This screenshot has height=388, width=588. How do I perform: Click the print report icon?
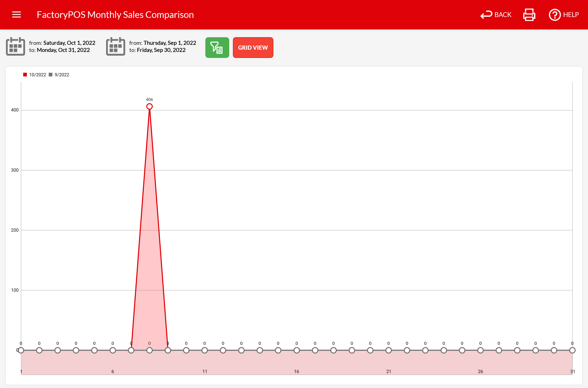click(x=529, y=15)
